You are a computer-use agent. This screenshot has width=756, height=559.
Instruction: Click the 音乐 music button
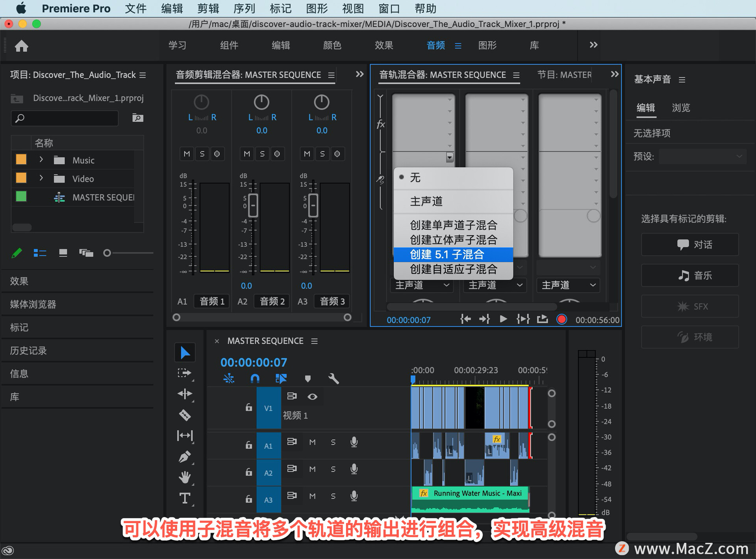(x=690, y=275)
